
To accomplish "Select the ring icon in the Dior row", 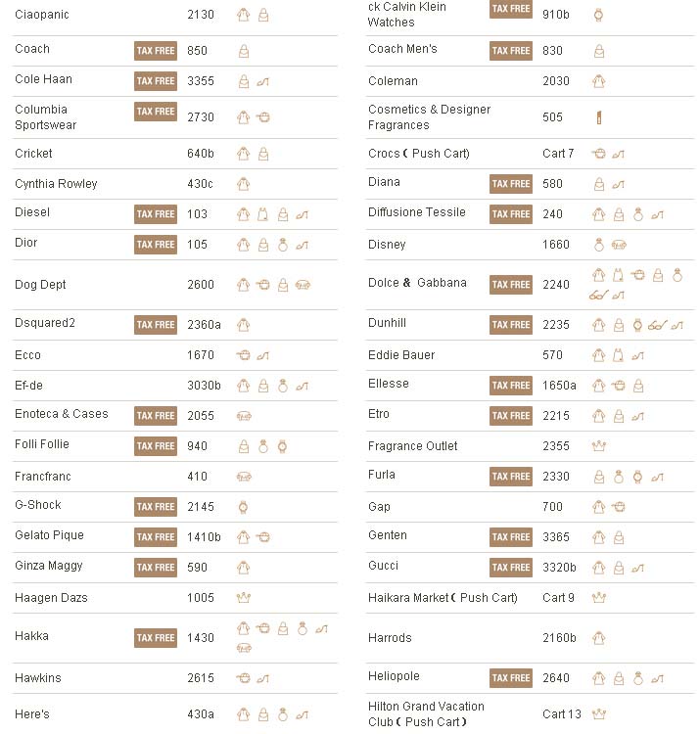I will coord(282,245).
